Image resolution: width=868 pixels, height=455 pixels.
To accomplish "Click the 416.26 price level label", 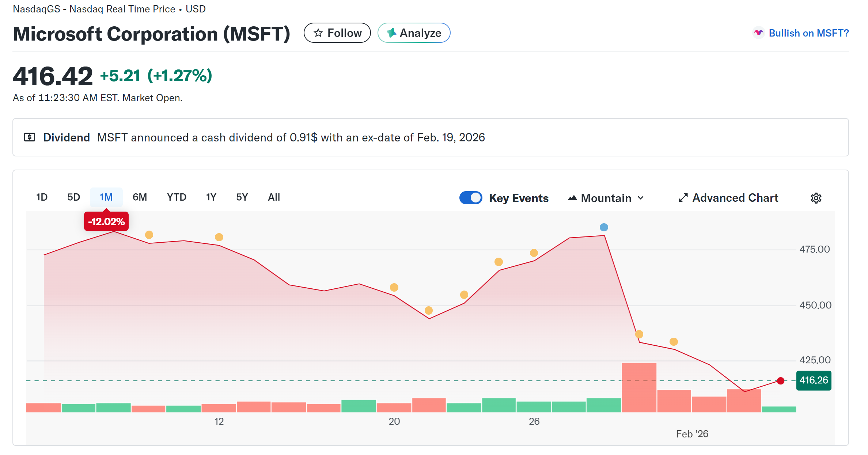I will pos(814,380).
